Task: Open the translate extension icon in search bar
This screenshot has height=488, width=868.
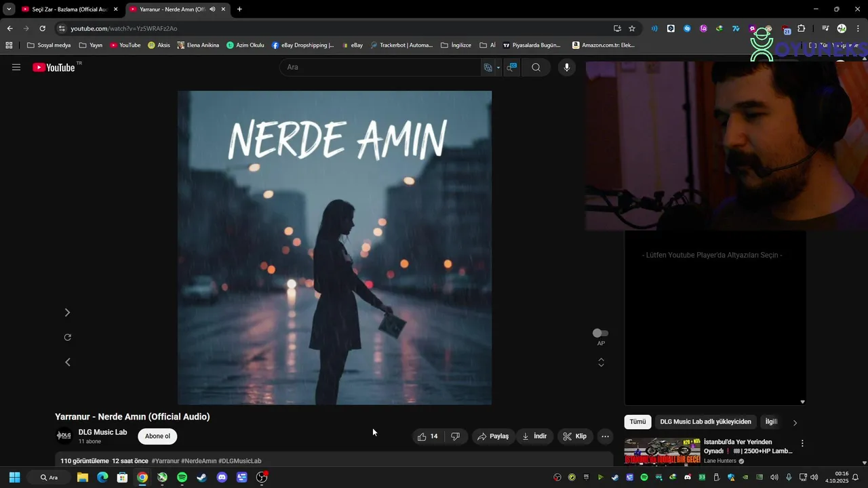Action: click(x=488, y=67)
